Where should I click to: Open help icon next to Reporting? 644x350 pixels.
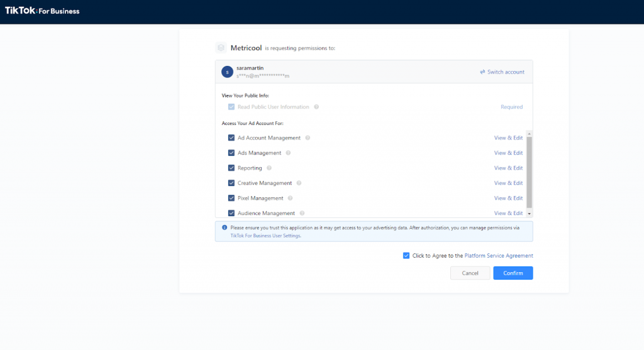269,168
